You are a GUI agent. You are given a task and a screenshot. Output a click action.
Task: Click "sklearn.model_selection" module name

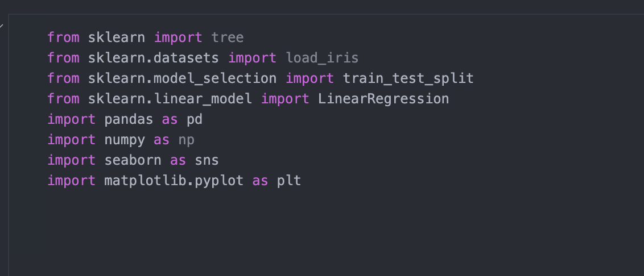point(182,78)
